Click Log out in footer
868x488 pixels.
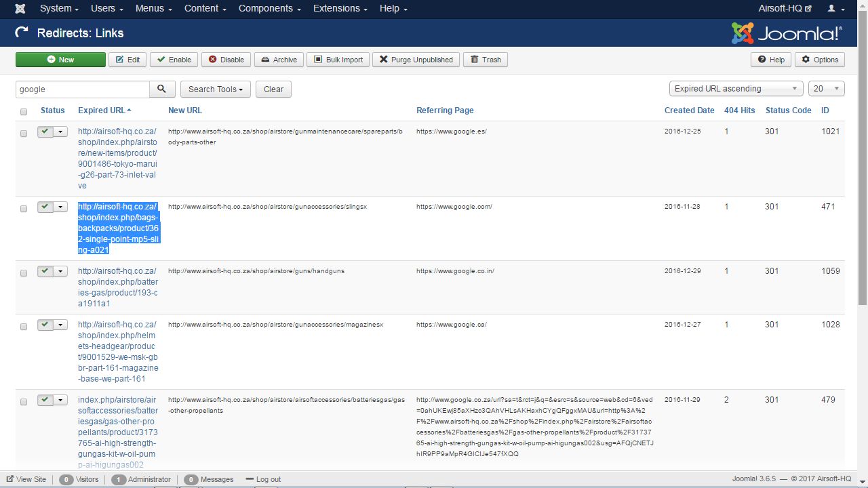[x=263, y=479]
